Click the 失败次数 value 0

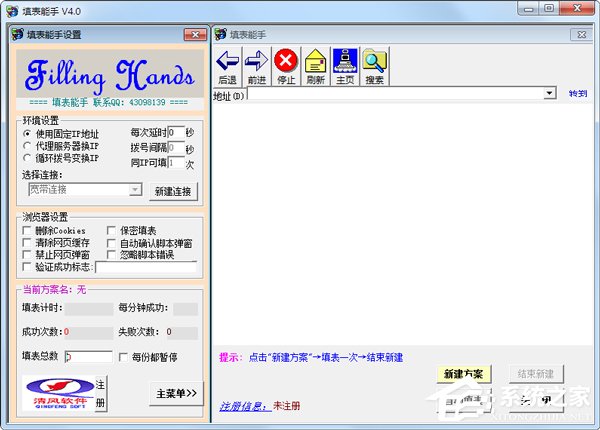169,332
